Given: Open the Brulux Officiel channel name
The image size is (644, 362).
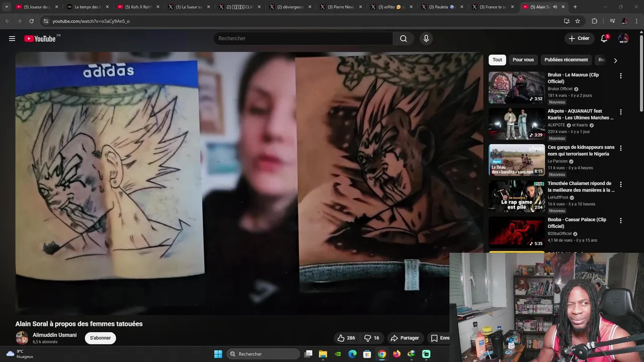Looking at the screenshot, I should pyautogui.click(x=560, y=89).
